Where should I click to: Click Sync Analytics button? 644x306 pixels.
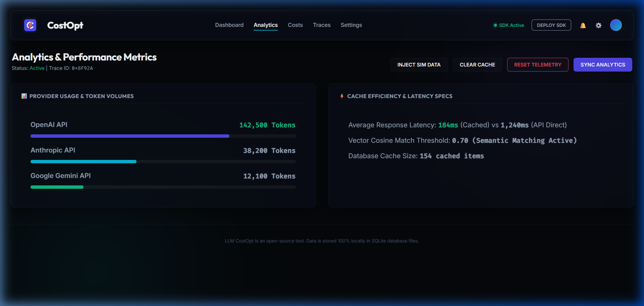click(x=603, y=65)
